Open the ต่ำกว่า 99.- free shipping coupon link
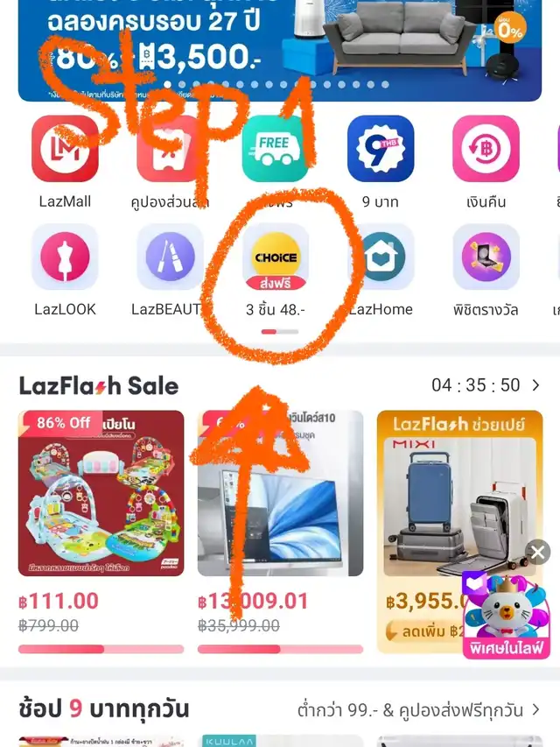This screenshot has width=560, height=747. [410, 710]
